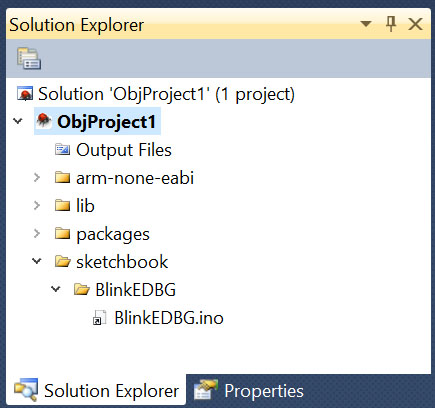Expand the packages folder node
Viewport: 435px width, 408px height.
pos(37,233)
